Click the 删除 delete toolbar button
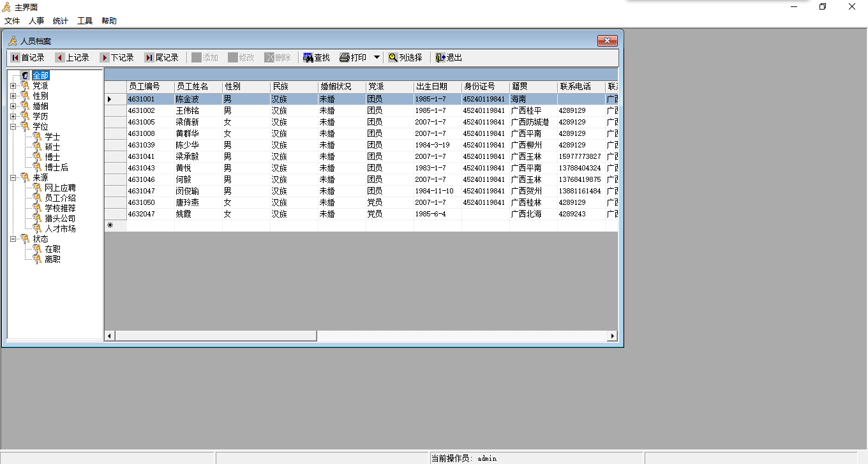This screenshot has width=868, height=464. point(278,57)
